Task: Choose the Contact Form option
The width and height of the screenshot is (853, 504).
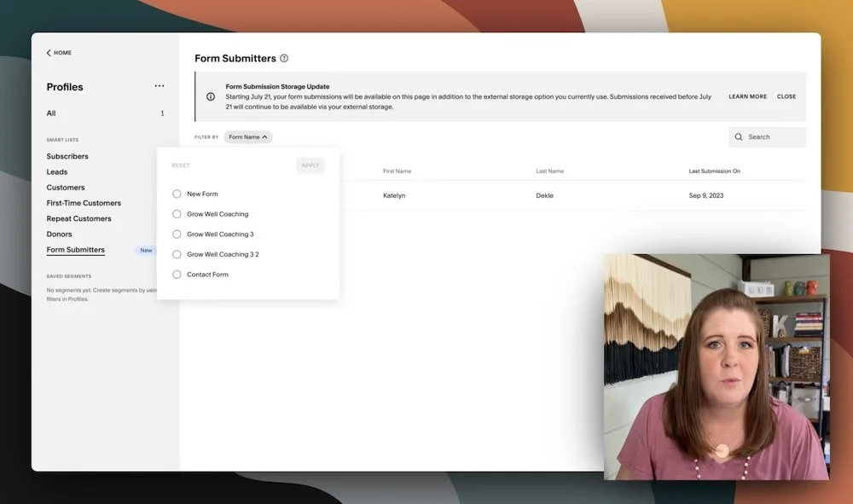Action: pos(177,274)
